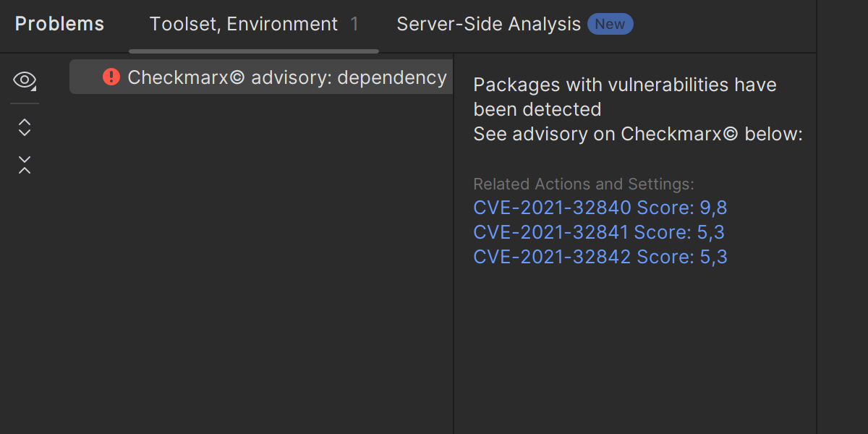This screenshot has width=868, height=434.
Task: Click the blue New badge
Action: [610, 24]
